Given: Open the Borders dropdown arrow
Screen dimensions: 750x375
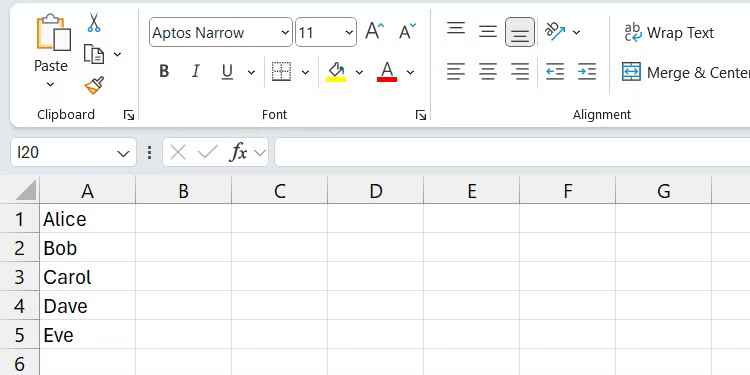Looking at the screenshot, I should tap(305, 72).
